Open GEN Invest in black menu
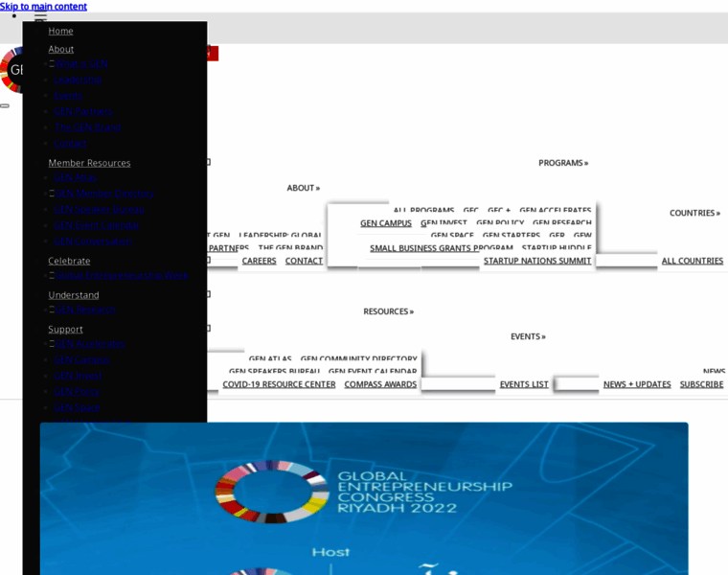The image size is (728, 575). [78, 376]
